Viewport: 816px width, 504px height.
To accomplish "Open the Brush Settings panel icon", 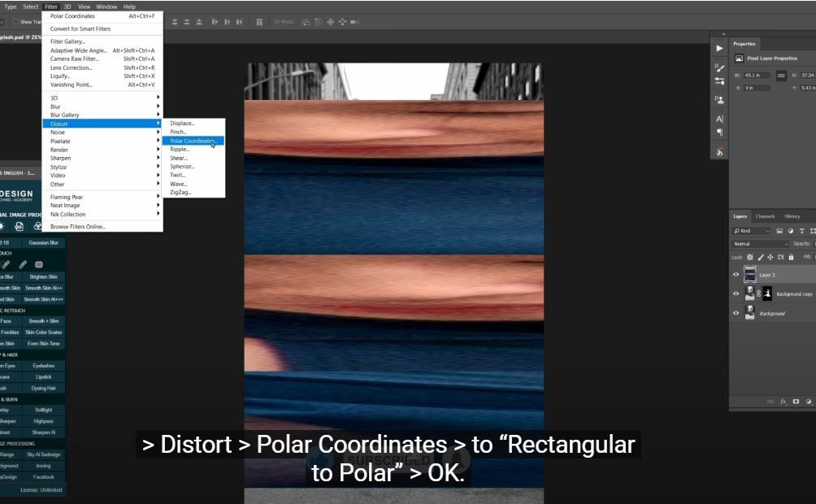I will pos(719,67).
